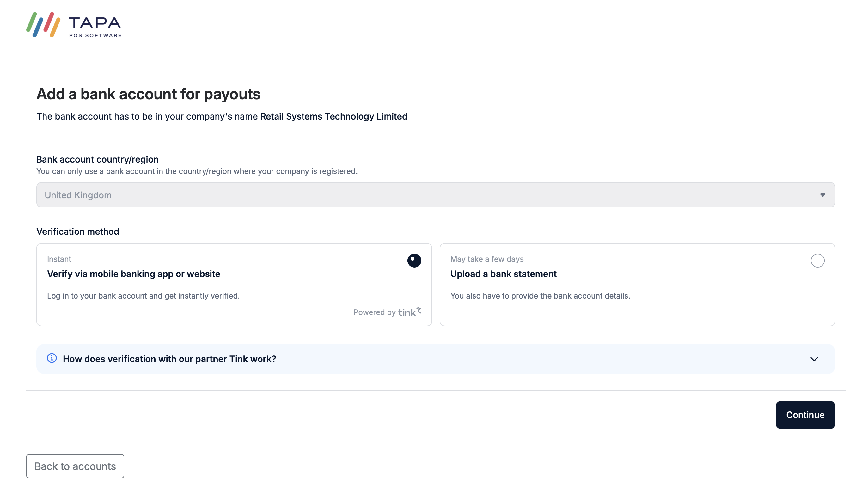Click the dropdown arrow on the country selector
This screenshot has height=494, width=868.
(x=822, y=195)
